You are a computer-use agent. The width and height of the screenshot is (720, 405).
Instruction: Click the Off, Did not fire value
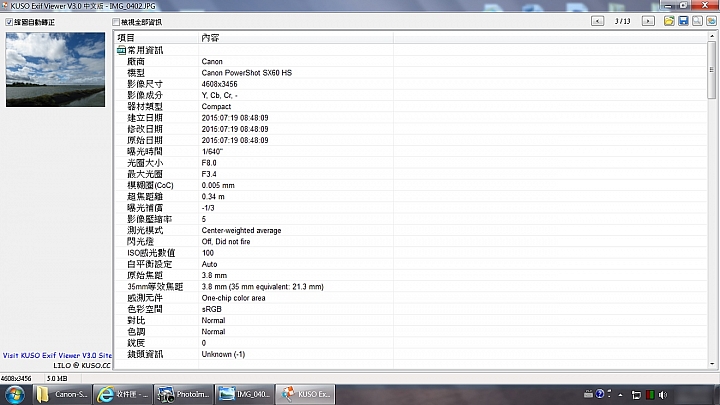click(226, 242)
